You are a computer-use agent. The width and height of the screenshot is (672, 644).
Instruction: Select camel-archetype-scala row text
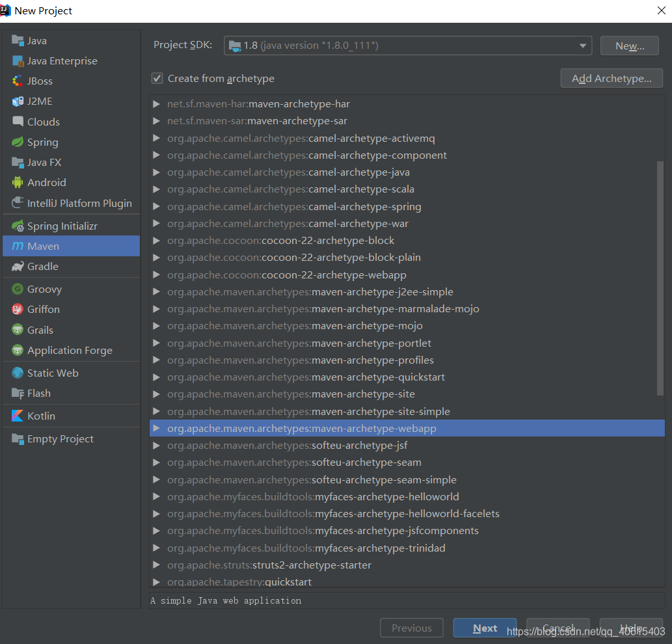point(291,189)
